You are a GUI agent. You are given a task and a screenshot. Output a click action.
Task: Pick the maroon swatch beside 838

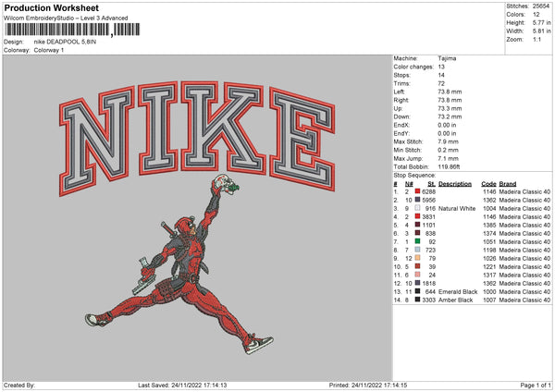pos(418,233)
